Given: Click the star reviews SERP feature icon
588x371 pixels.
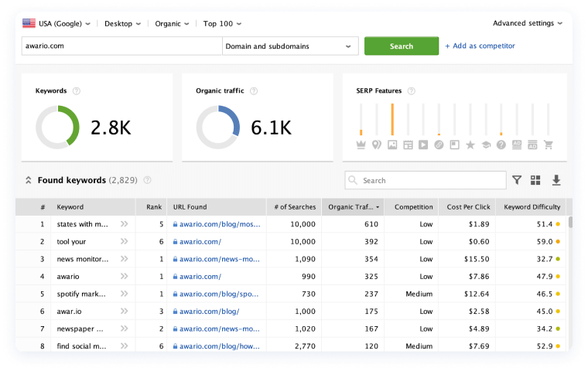Looking at the screenshot, I should pos(470,145).
